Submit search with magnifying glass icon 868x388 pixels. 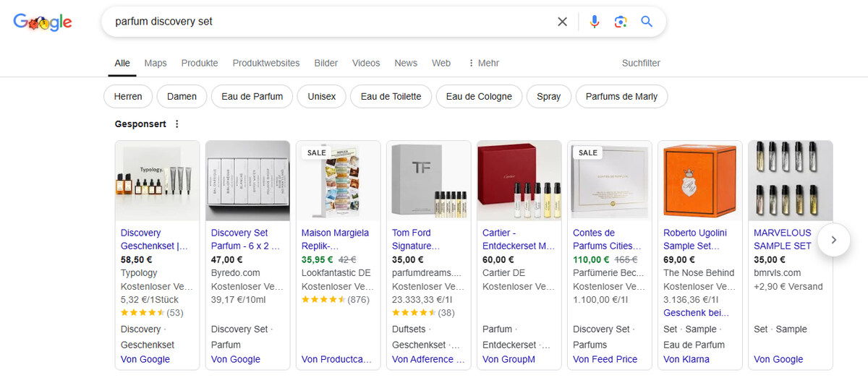coord(647,22)
